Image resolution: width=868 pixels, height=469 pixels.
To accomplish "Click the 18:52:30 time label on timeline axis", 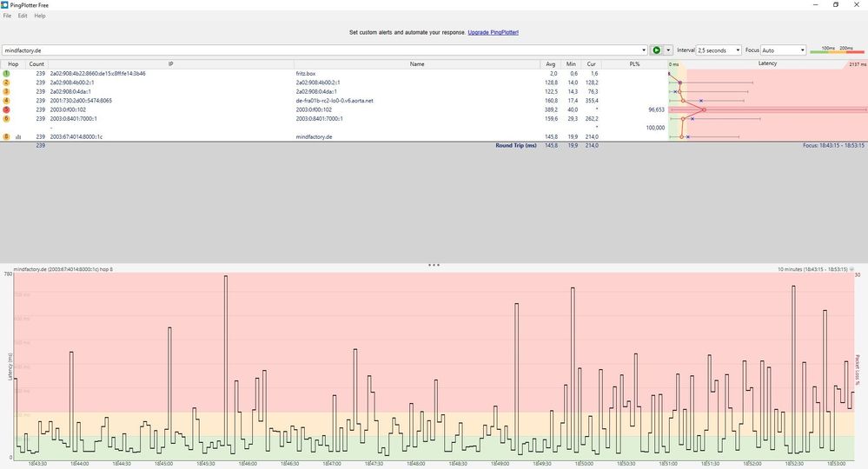I will [x=794, y=464].
